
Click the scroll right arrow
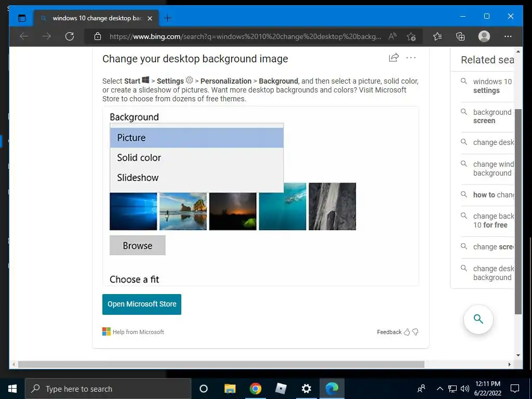[509, 364]
